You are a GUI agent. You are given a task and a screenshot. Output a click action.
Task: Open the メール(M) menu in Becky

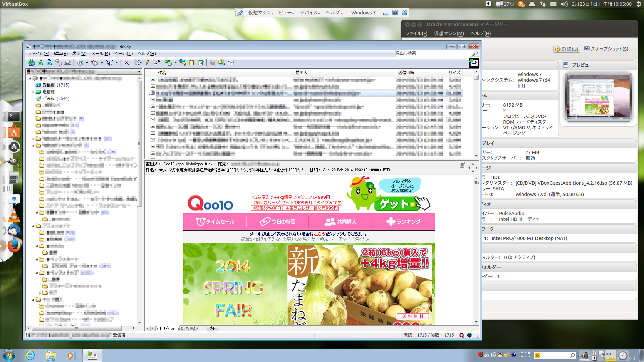coord(101,54)
